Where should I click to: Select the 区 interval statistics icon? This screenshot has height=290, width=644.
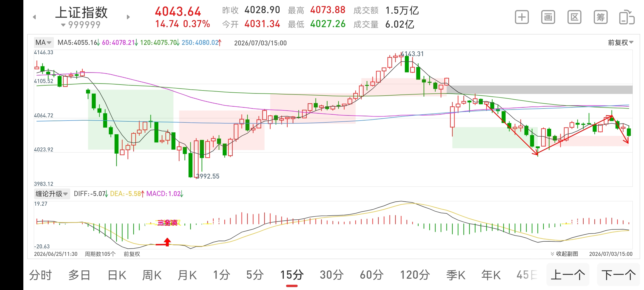point(574,17)
